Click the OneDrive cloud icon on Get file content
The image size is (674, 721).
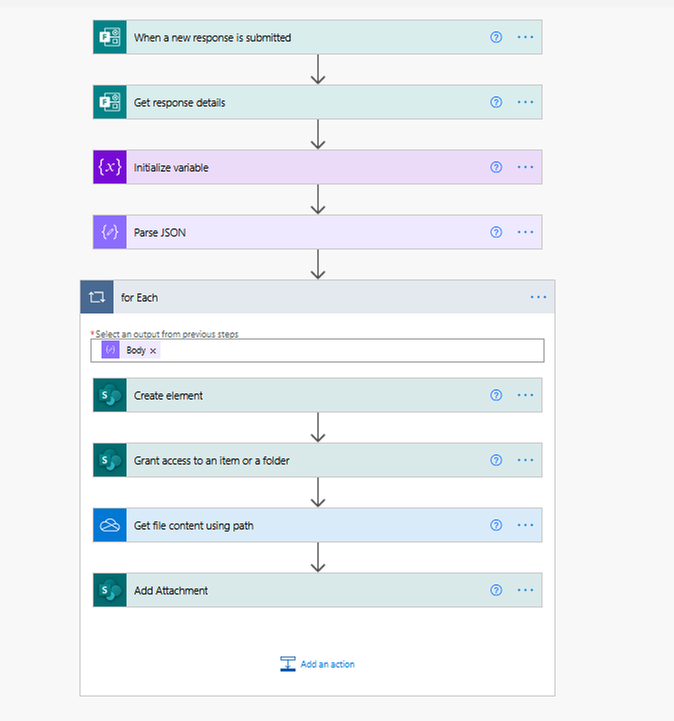(110, 525)
